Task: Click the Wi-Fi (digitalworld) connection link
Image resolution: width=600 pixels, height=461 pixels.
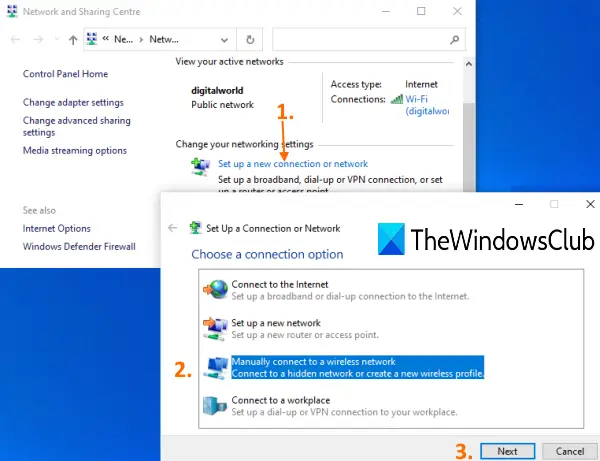Action: click(x=427, y=105)
